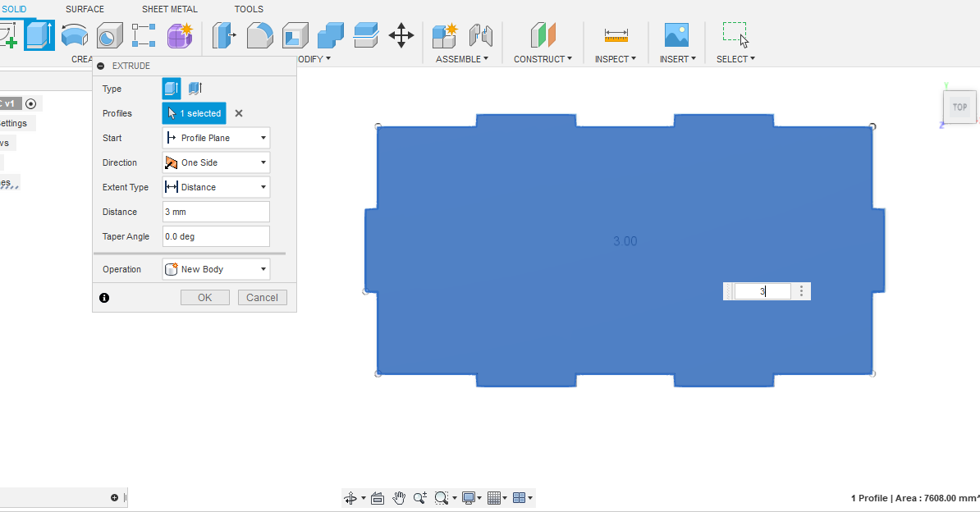Switch to the Sheet Metal tab

point(169,9)
